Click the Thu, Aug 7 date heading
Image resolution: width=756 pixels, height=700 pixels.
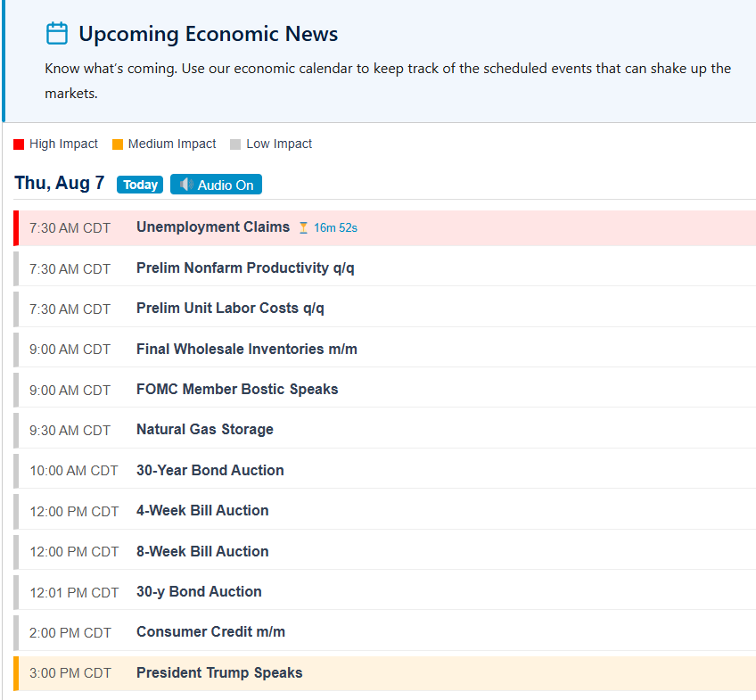[60, 183]
